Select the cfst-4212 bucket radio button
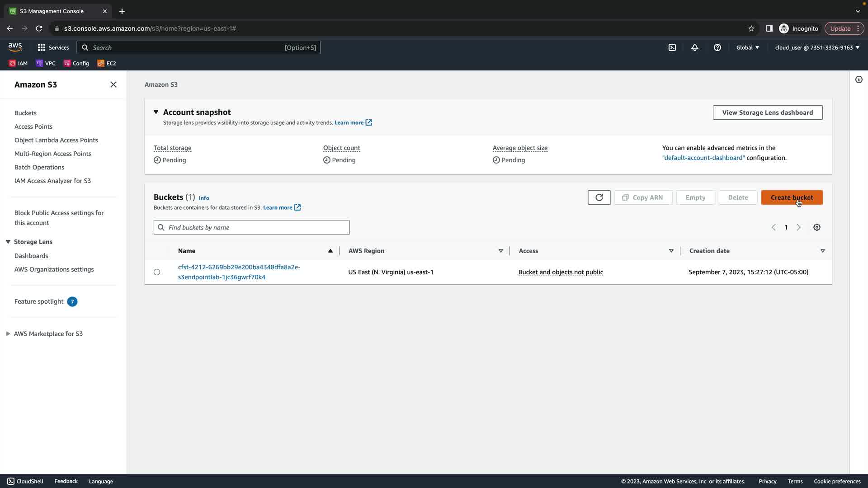Image resolution: width=868 pixels, height=488 pixels. (x=157, y=272)
